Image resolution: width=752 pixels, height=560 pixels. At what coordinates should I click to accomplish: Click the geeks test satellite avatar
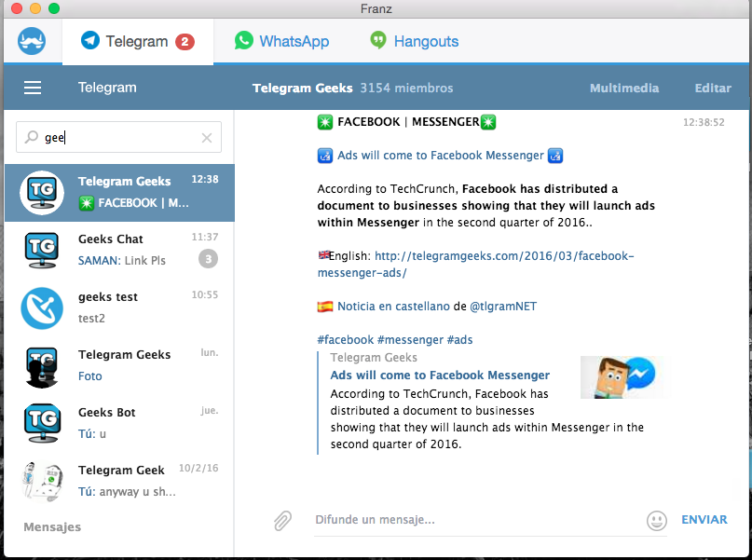(42, 308)
